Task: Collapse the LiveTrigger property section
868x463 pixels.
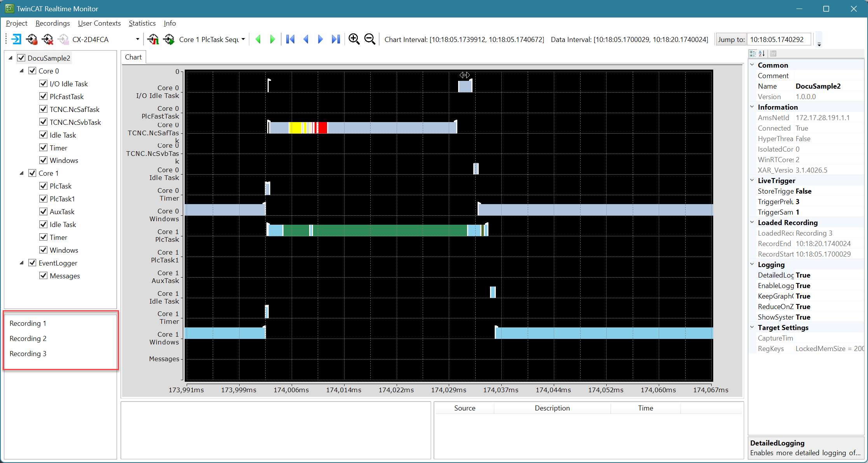Action: (x=752, y=180)
